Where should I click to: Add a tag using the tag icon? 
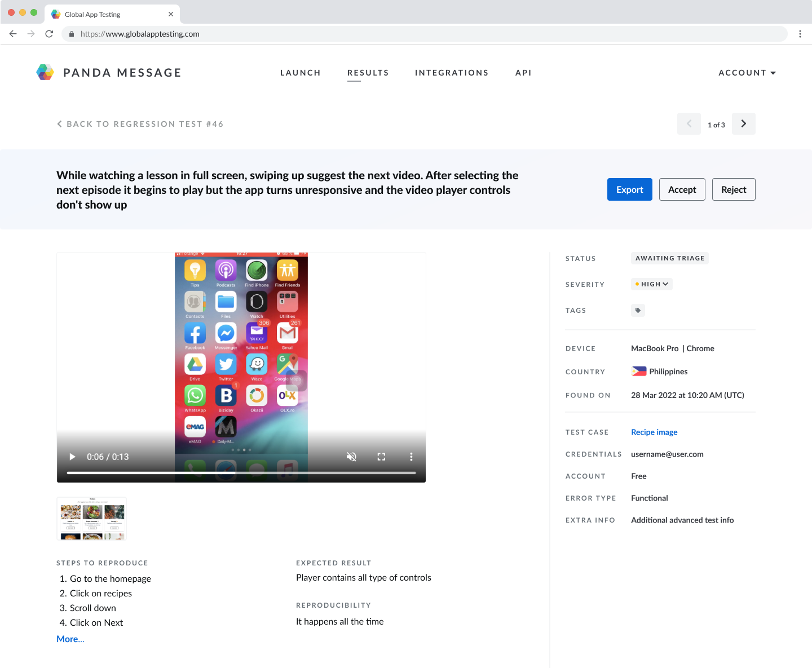pos(638,311)
